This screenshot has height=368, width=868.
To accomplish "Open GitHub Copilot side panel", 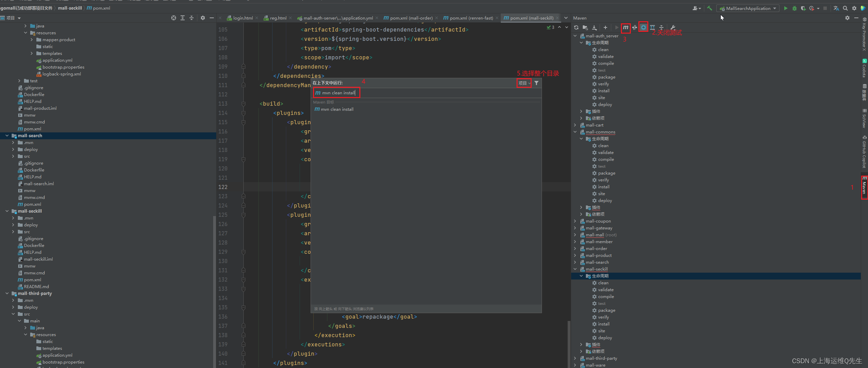I will click(x=864, y=152).
